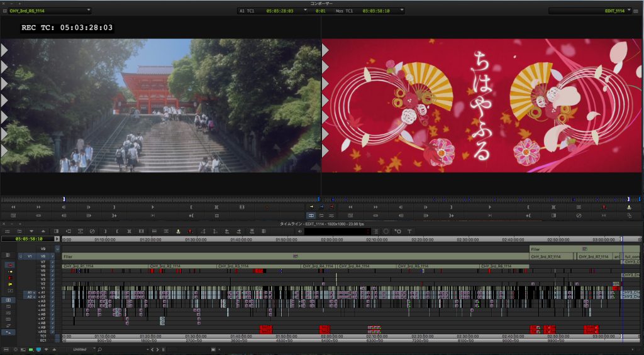Click the red title frame in record monitor
Viewport: 644px width, 355px height.
(x=482, y=106)
